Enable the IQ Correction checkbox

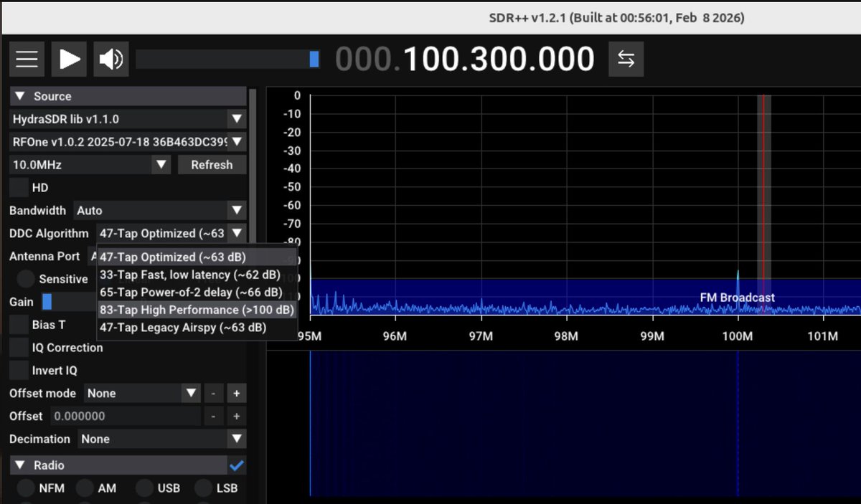tap(19, 348)
